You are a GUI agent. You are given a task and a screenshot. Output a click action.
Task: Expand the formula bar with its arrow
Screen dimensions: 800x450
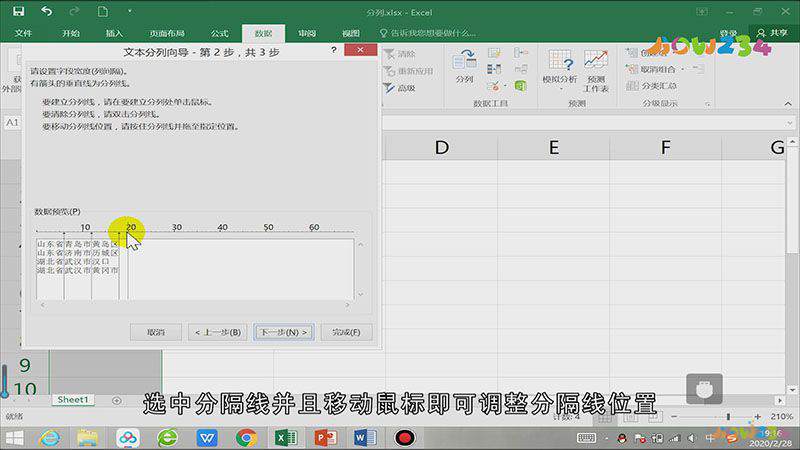(790, 123)
